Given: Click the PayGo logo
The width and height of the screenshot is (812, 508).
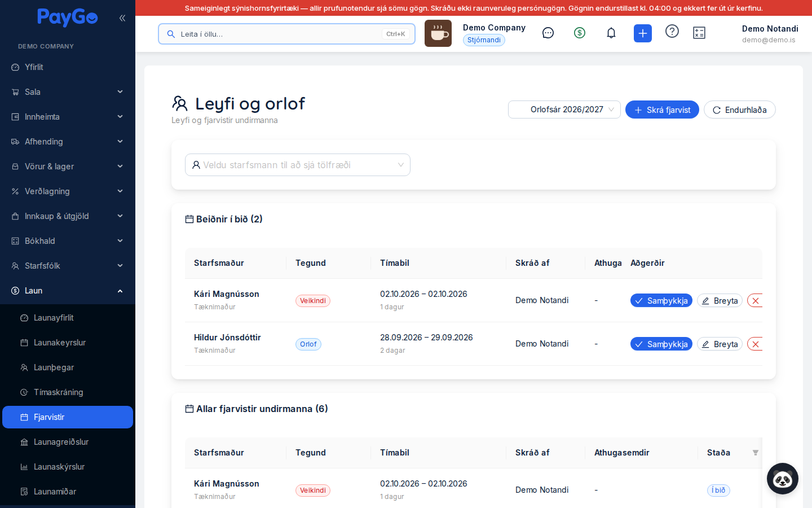Looking at the screenshot, I should click(68, 17).
